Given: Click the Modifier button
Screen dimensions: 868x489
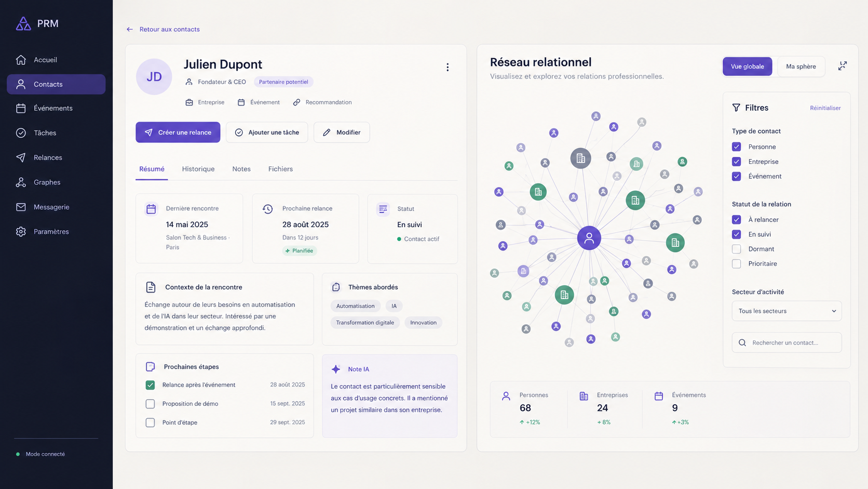Looking at the screenshot, I should pyautogui.click(x=342, y=133).
